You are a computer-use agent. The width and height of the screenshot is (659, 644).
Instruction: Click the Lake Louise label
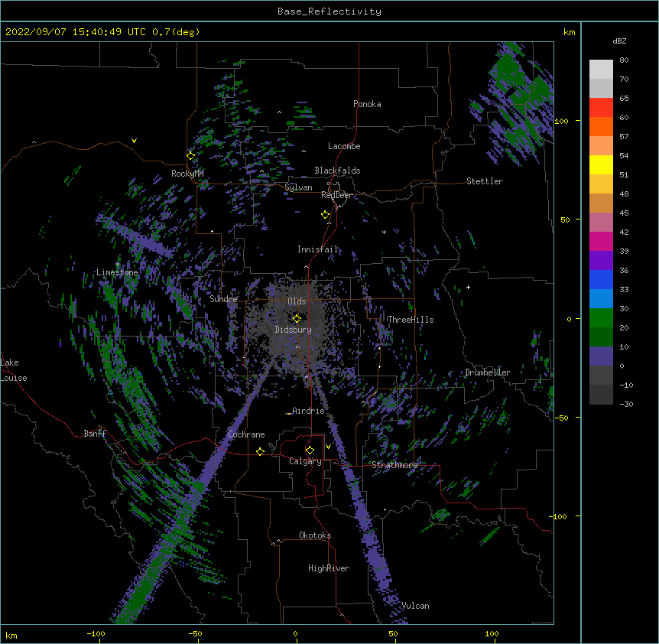pos(12,370)
